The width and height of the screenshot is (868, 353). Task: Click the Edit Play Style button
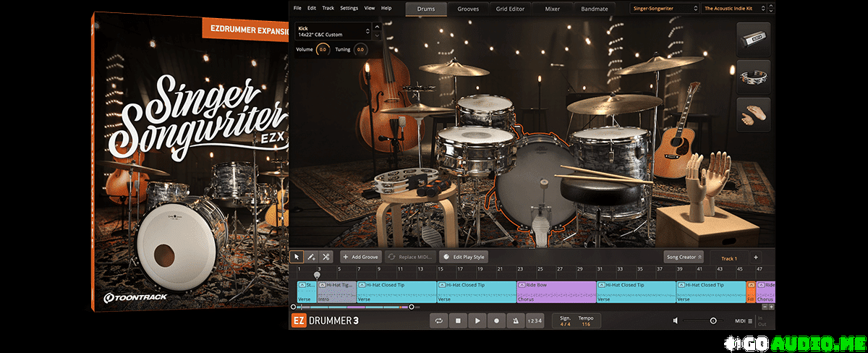[x=464, y=257]
